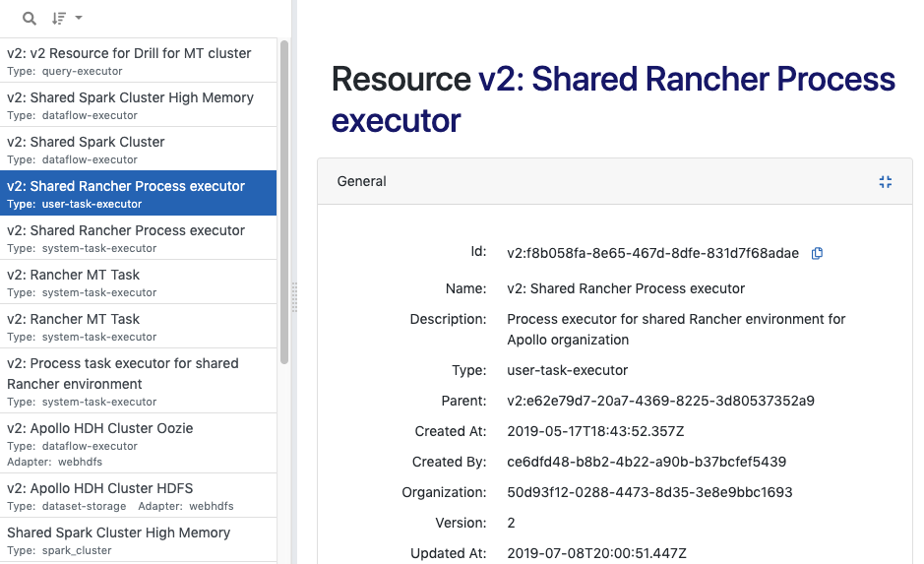
Task: Click the Name value in General panel
Action: pos(625,288)
